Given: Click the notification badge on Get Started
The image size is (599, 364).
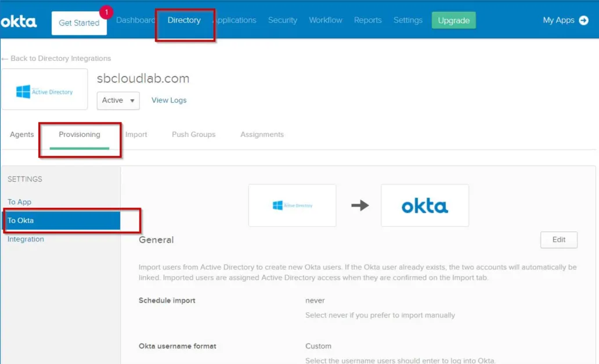Looking at the screenshot, I should 106,12.
